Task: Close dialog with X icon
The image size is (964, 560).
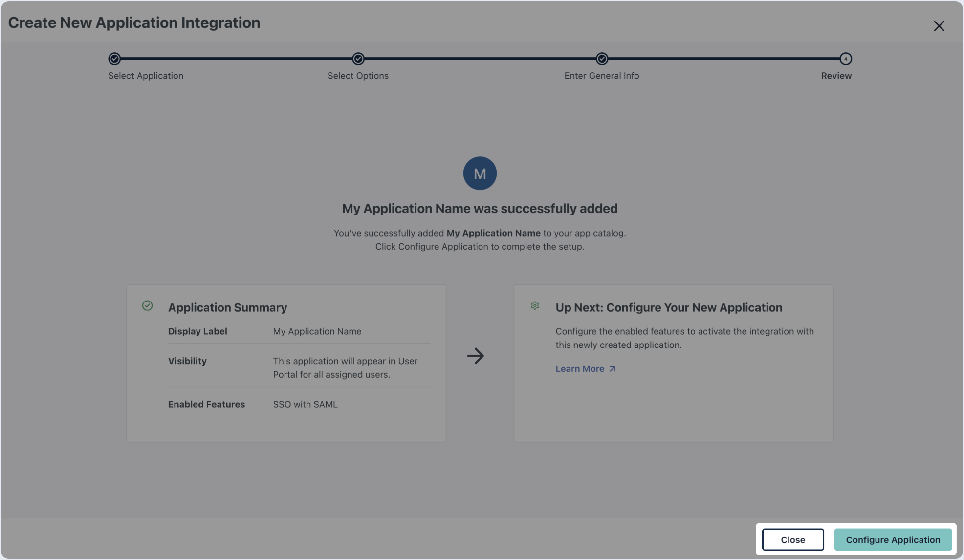Action: tap(939, 26)
